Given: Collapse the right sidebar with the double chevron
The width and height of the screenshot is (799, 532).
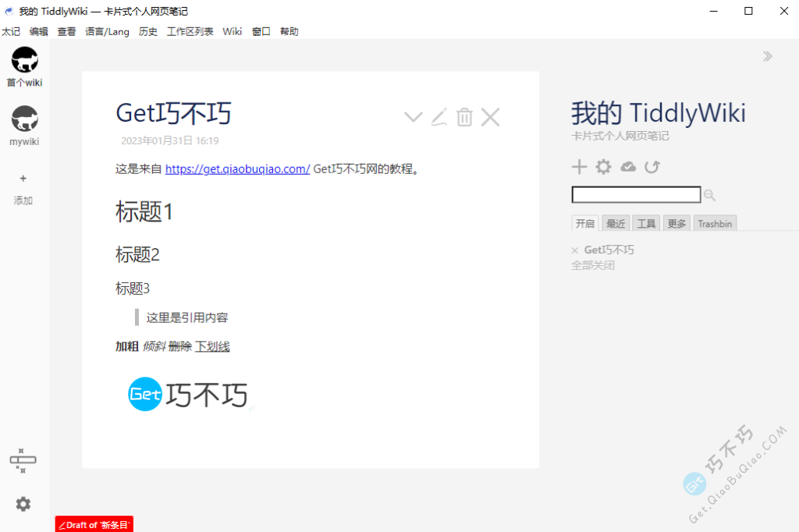Looking at the screenshot, I should (x=768, y=56).
